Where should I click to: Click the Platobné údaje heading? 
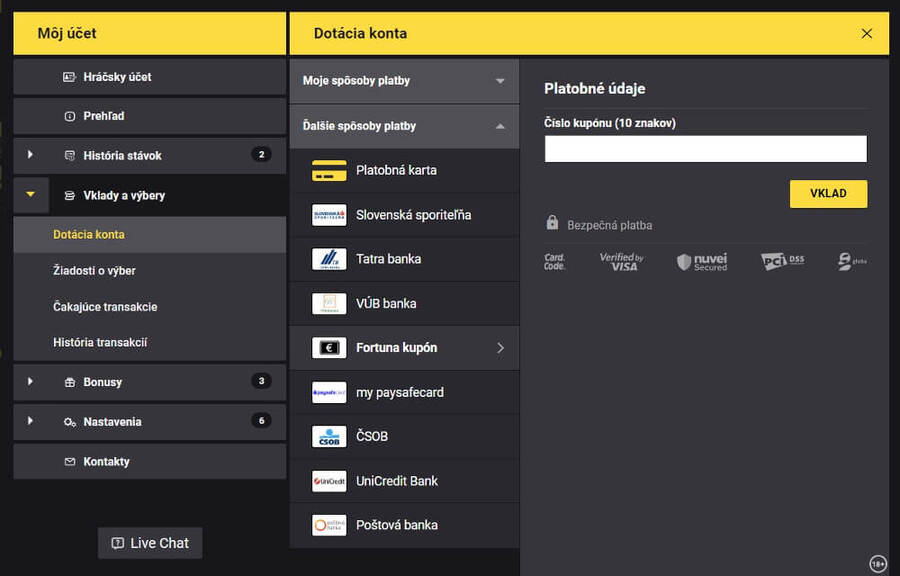click(595, 89)
